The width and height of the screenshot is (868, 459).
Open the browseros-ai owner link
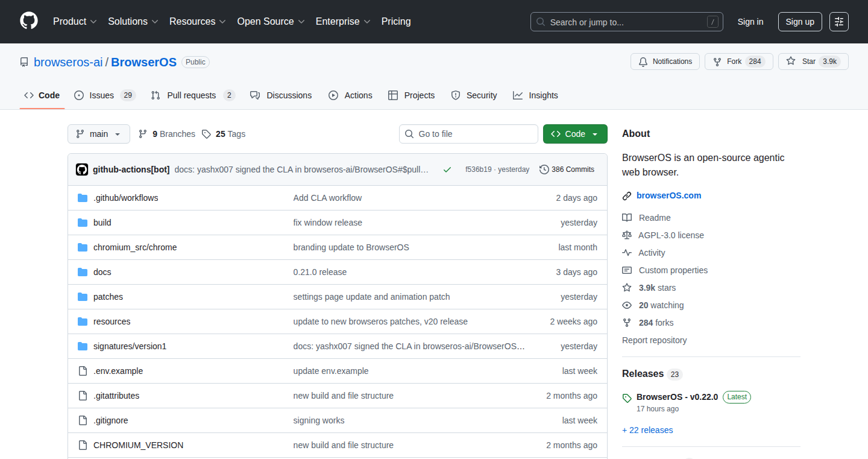pos(68,62)
